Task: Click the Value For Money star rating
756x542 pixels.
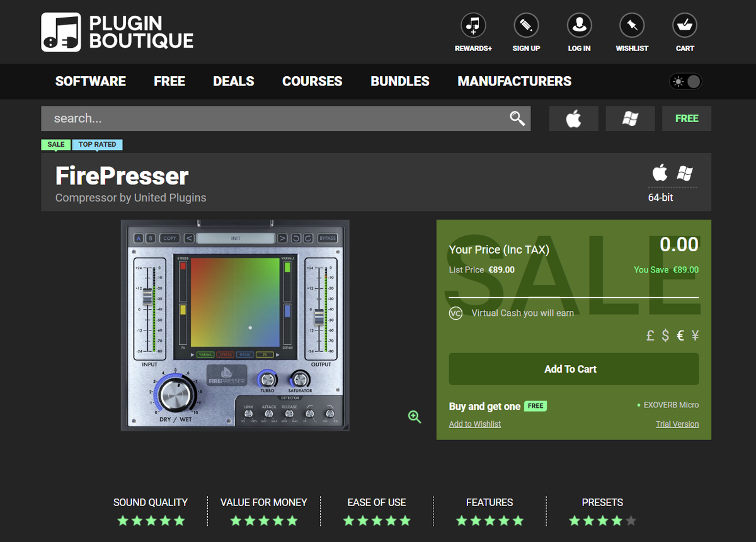Action: (263, 521)
